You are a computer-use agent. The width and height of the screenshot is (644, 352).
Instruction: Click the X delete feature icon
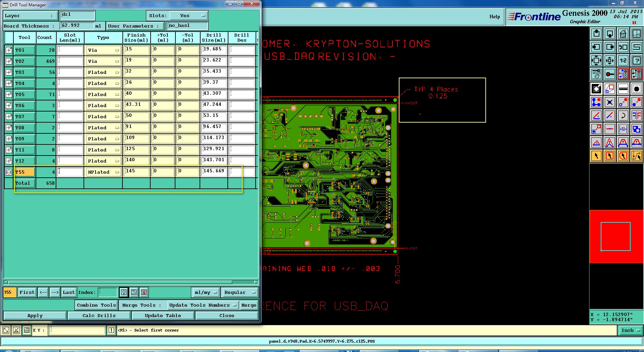(x=610, y=102)
